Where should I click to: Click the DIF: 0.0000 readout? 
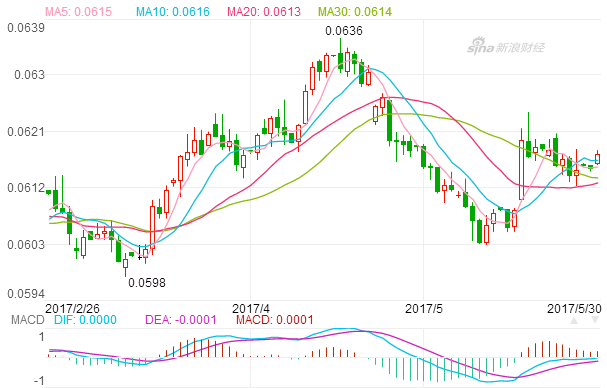tap(85, 320)
